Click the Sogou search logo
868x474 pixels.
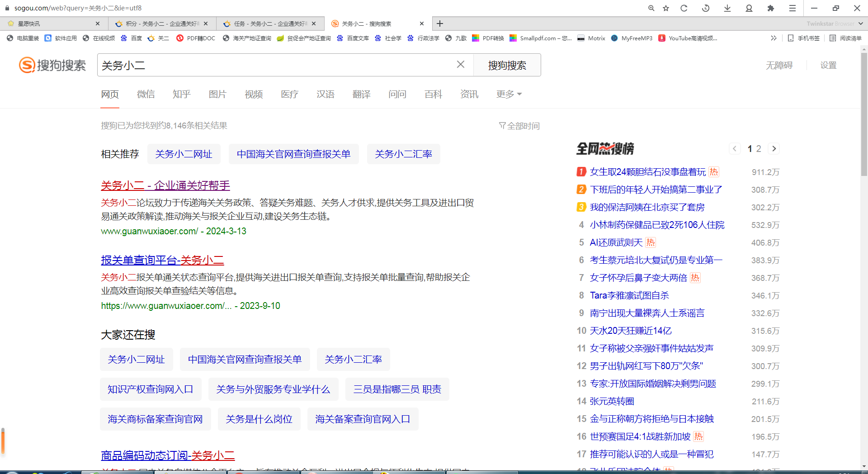[x=52, y=65]
